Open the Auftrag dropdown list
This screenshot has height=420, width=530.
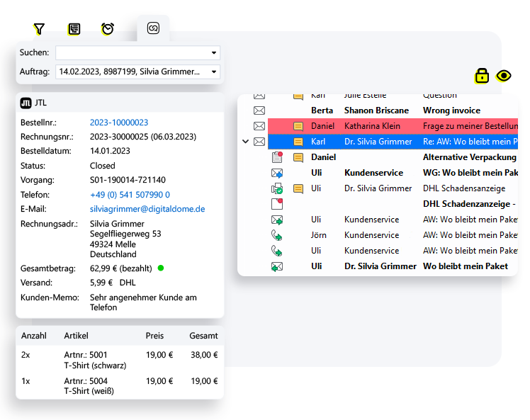(214, 72)
